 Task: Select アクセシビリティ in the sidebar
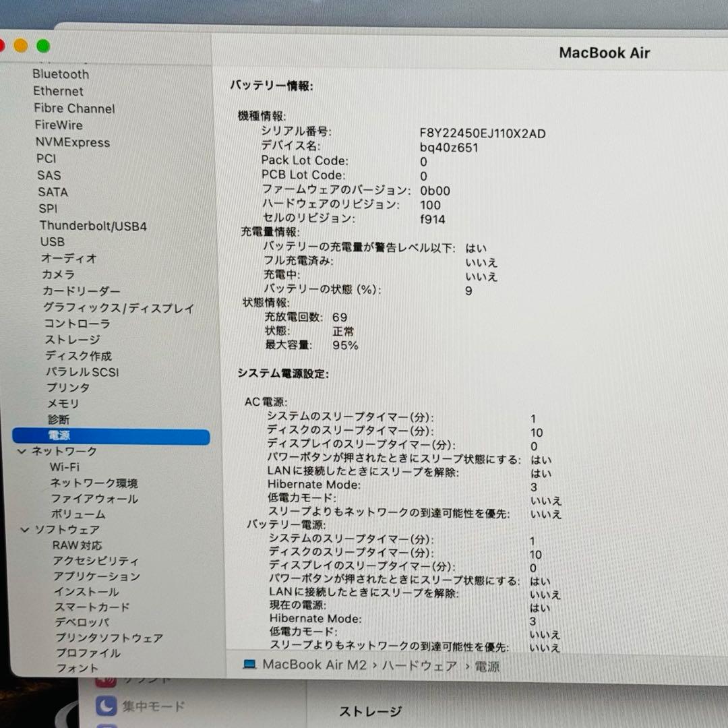click(x=96, y=561)
